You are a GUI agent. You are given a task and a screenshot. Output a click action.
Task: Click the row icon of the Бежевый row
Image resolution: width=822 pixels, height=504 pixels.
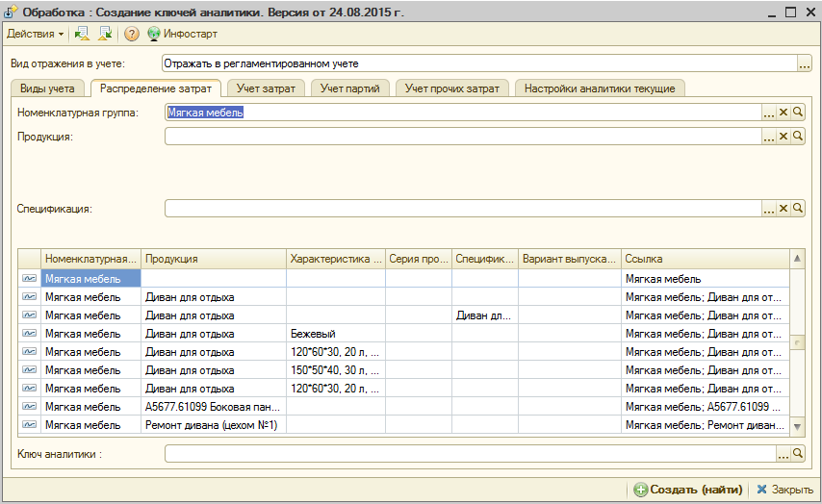[29, 333]
